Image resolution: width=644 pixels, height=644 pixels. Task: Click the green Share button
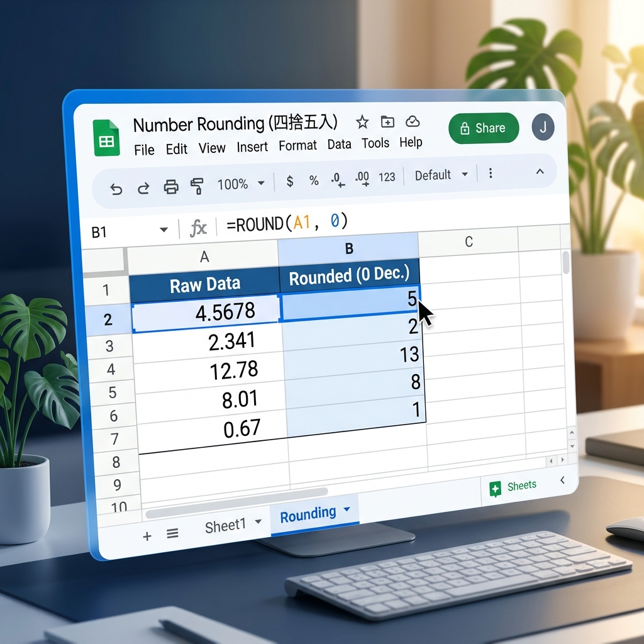(x=484, y=128)
